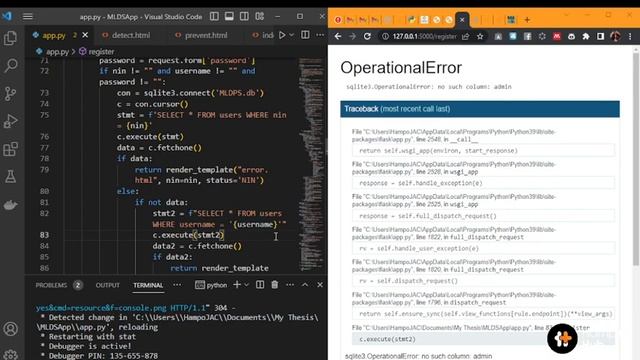Expand traceback frame 'response = self.handle_exception(e)'

[483, 183]
